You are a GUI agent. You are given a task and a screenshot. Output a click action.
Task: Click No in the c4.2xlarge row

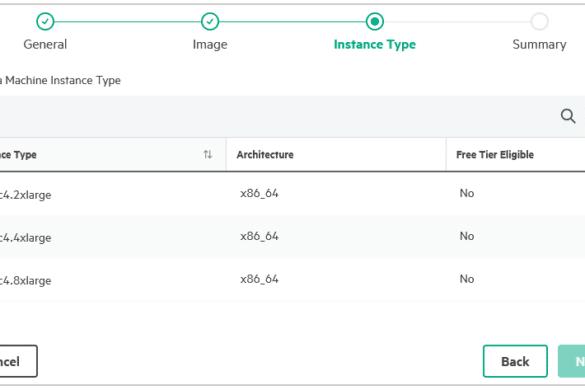click(467, 193)
